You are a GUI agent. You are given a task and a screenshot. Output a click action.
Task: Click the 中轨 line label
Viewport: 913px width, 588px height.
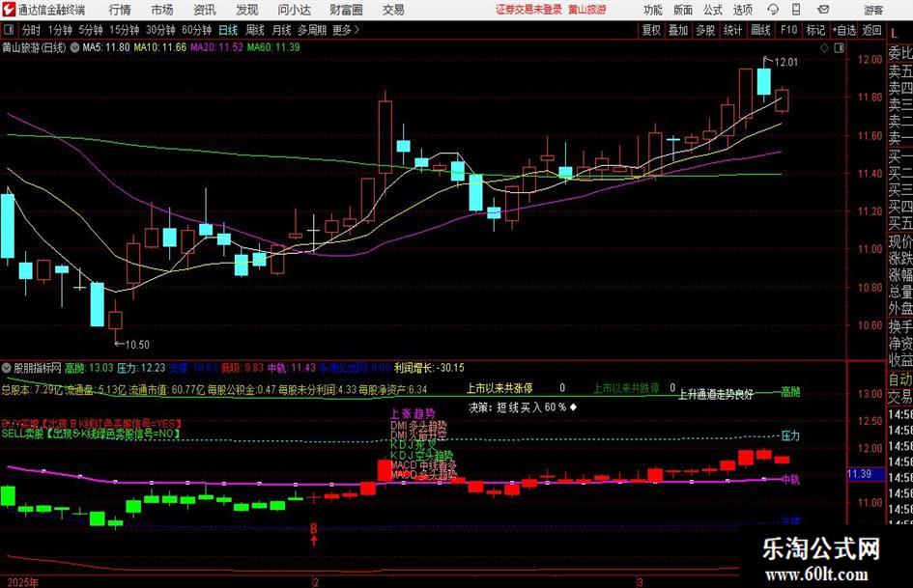click(x=790, y=480)
